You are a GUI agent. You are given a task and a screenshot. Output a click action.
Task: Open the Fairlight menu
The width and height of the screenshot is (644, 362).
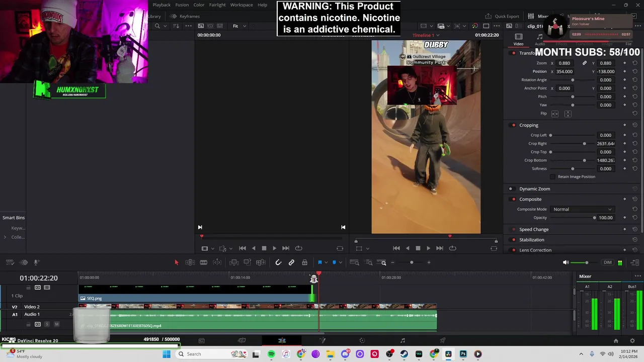(x=217, y=5)
